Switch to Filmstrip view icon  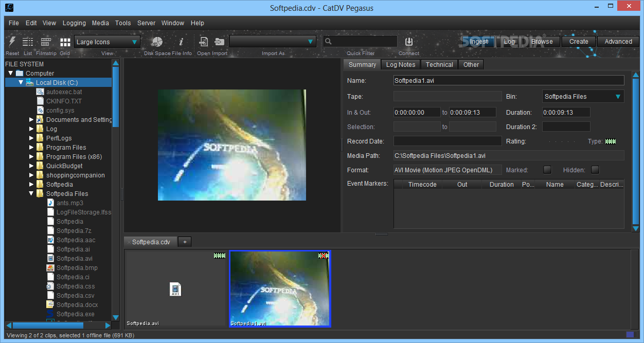click(46, 42)
